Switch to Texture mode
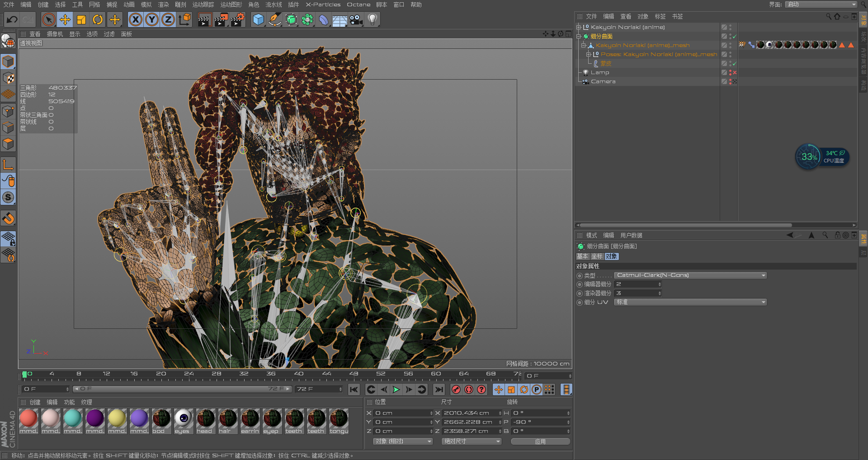 [8, 78]
